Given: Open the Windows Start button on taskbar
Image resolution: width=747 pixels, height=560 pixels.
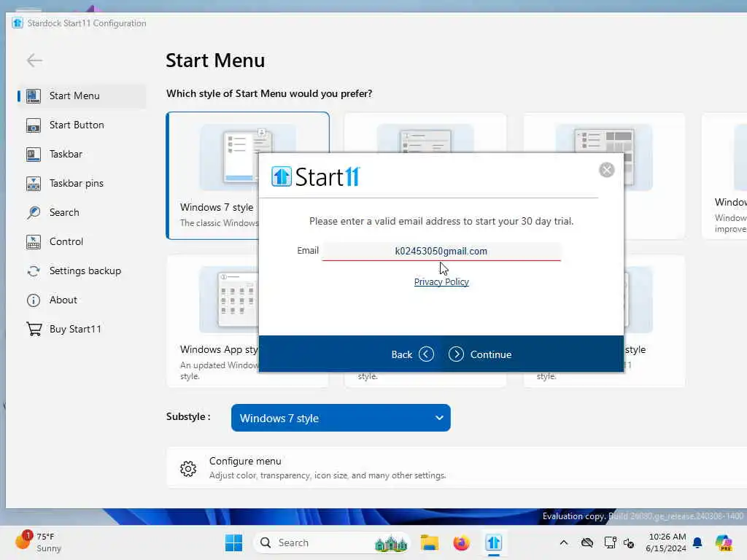Looking at the screenshot, I should pos(233,542).
